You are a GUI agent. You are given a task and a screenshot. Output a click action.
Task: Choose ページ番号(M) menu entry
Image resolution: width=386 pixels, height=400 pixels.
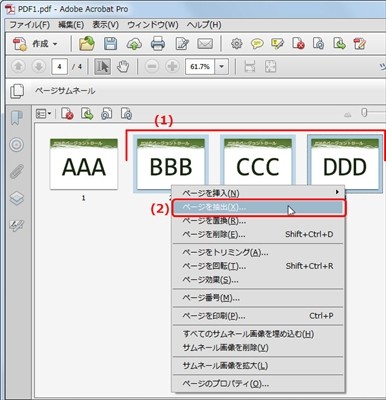259,298
